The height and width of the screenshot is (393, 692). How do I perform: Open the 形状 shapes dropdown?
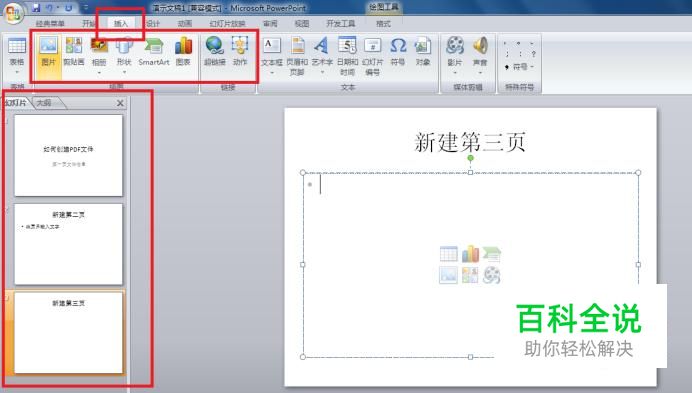[x=124, y=72]
